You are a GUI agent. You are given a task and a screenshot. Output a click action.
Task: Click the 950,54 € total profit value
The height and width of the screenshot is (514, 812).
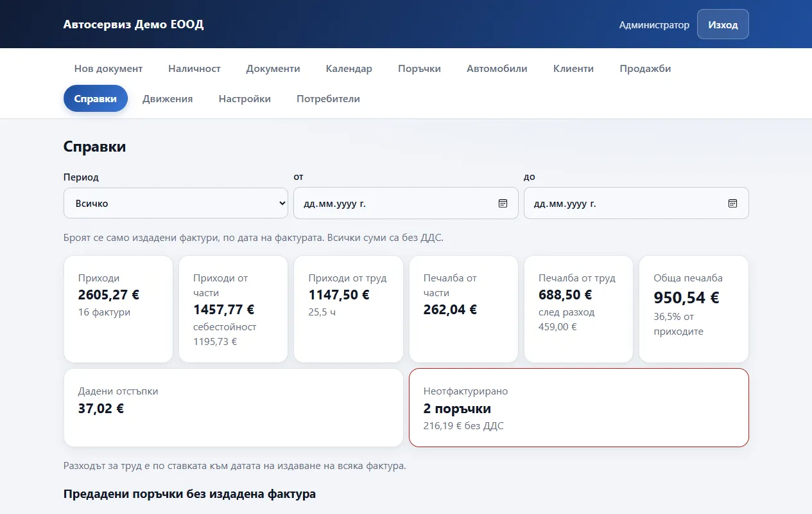686,297
